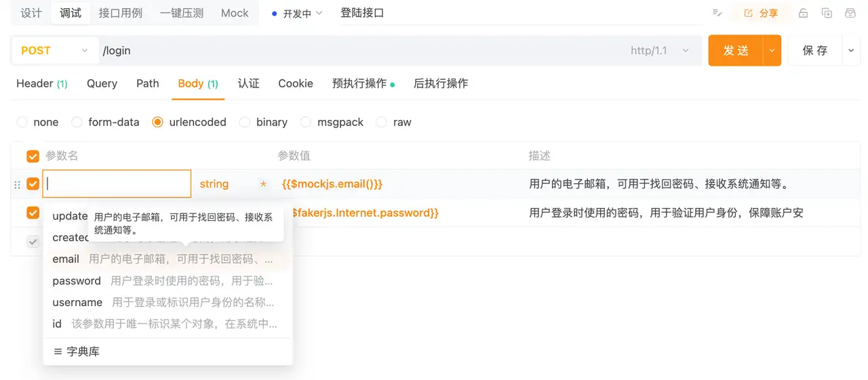
Task: Select the raw body type
Action: [394, 122]
